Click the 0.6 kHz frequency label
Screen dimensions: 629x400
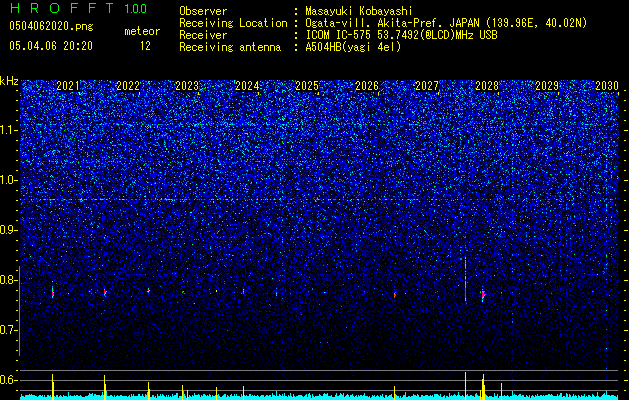pos(9,380)
